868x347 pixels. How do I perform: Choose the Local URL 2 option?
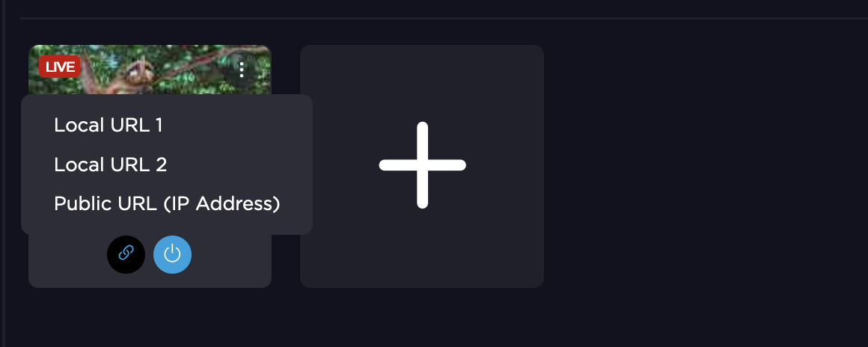coord(111,165)
